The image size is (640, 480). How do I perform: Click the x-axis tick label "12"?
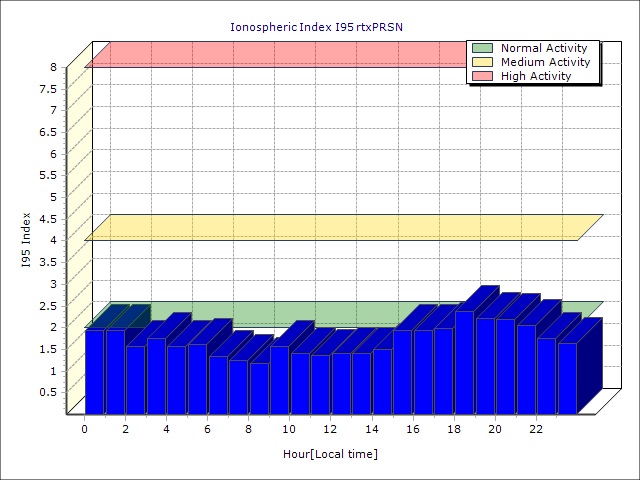tap(331, 429)
